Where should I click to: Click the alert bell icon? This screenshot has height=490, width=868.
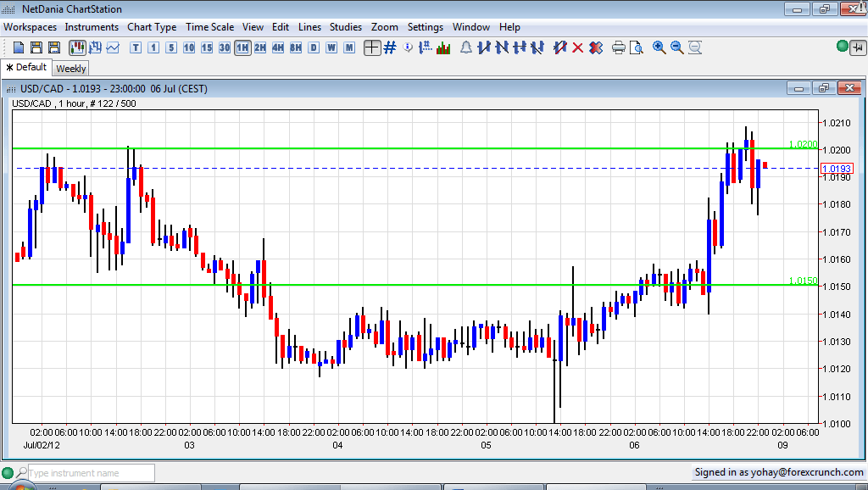coord(466,47)
